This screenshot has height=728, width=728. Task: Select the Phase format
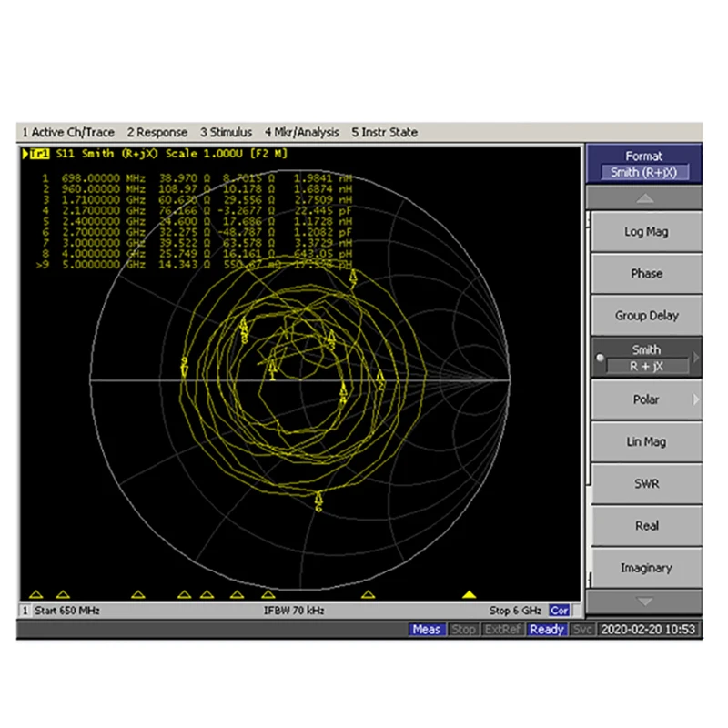coord(646,274)
